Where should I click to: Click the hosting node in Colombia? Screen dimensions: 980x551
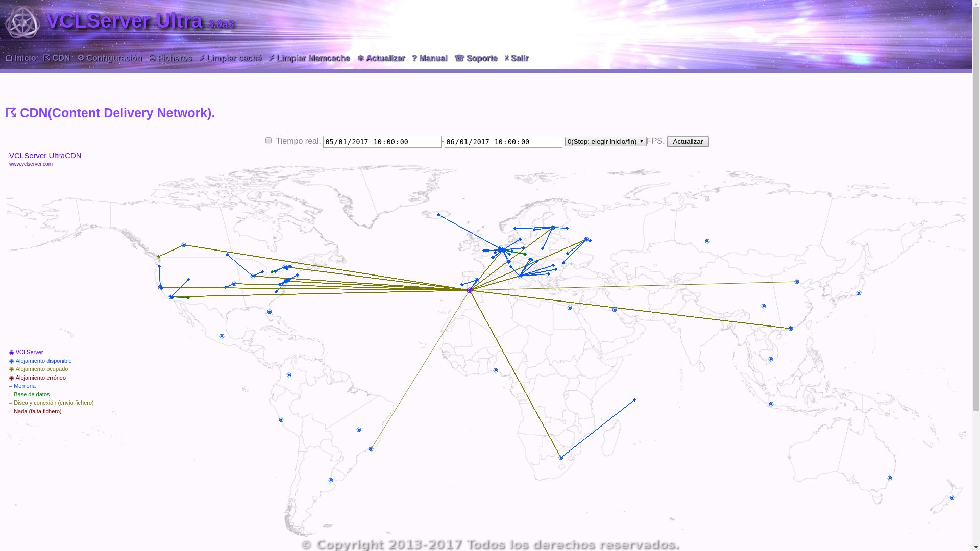point(289,375)
